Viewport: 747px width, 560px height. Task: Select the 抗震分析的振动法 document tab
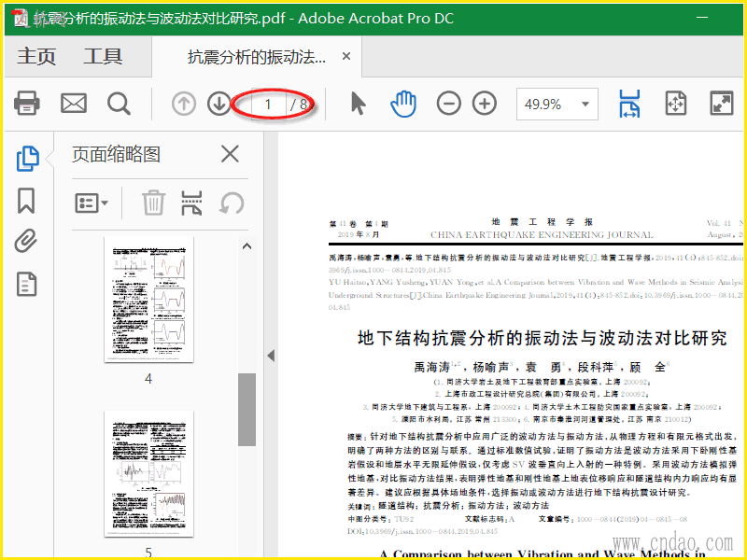coord(257,57)
